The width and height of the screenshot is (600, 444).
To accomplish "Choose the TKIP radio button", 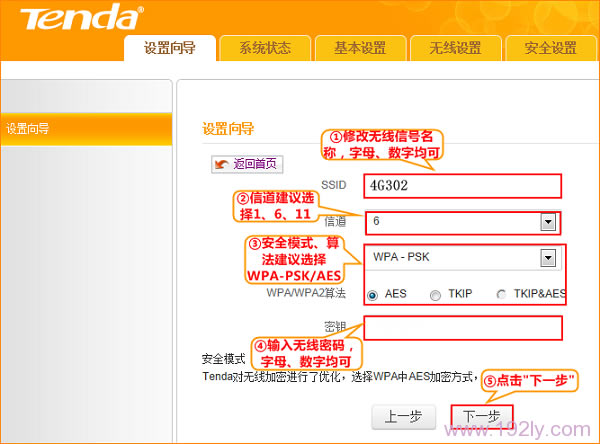I will tap(435, 295).
